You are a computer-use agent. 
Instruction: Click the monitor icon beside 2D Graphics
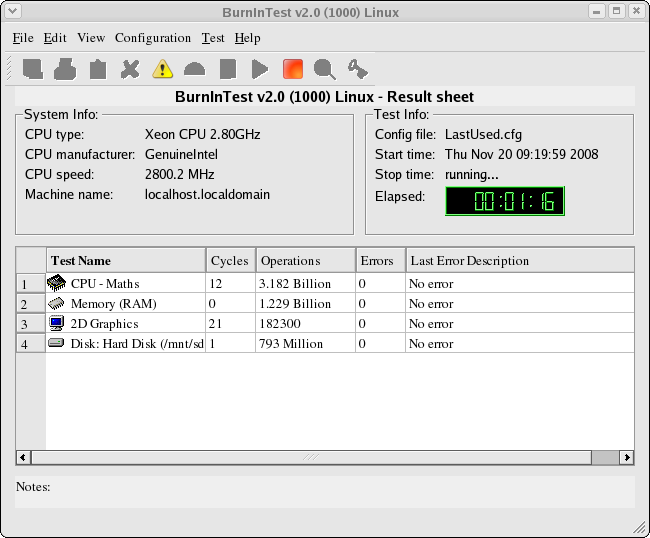(56, 323)
